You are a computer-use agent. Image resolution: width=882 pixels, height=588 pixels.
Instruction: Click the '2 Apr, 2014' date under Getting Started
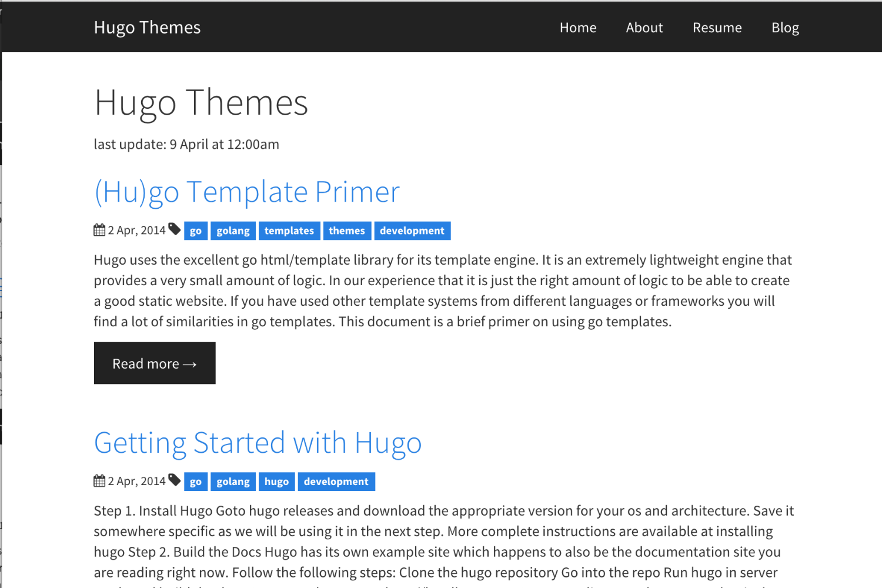[136, 481]
